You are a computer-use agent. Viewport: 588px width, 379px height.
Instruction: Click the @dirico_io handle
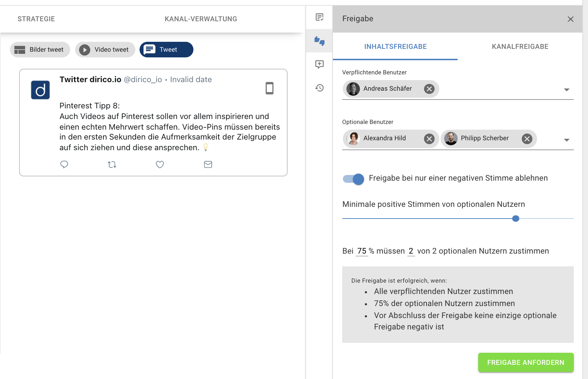point(143,80)
